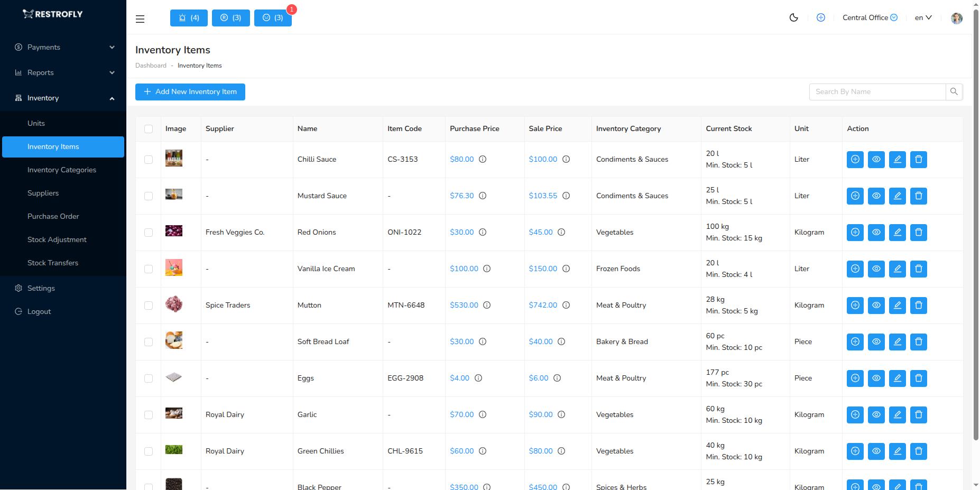The image size is (980, 490).
Task: Open user profile avatar
Action: 956,19
